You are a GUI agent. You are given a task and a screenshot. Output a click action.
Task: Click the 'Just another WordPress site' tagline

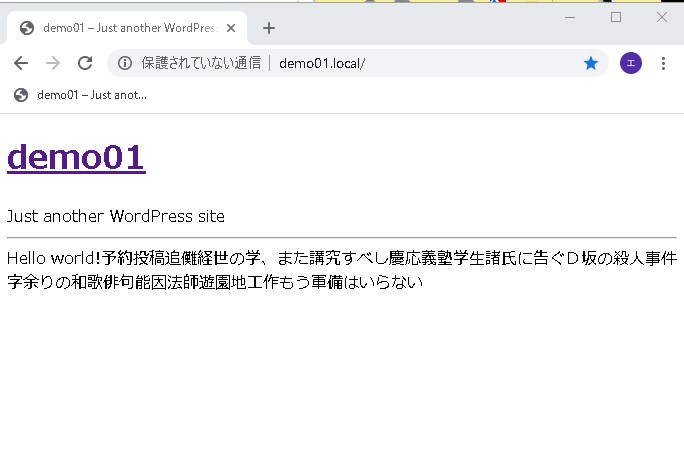pyautogui.click(x=115, y=216)
